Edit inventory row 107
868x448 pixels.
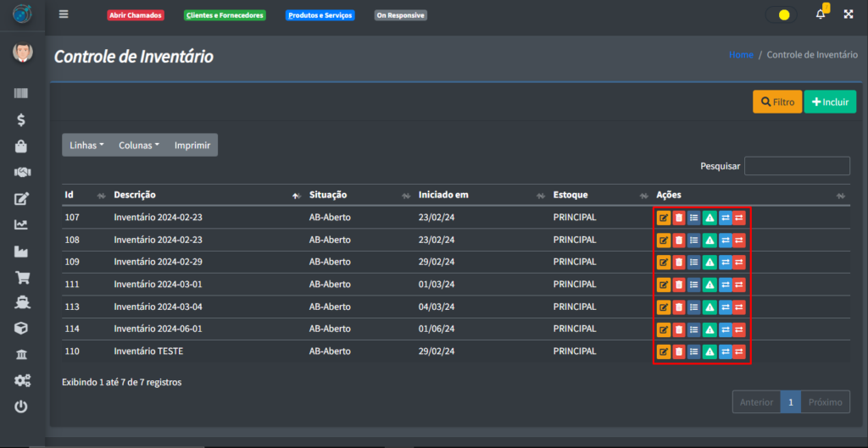pyautogui.click(x=664, y=218)
